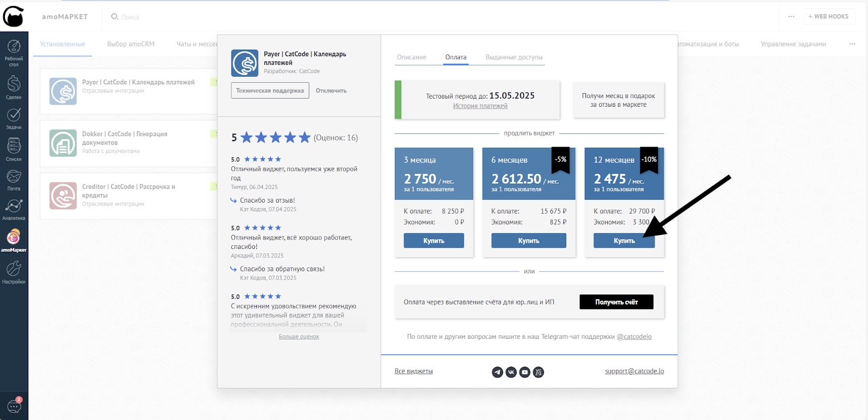Open the Описание tab in dialog
The width and height of the screenshot is (868, 420).
point(412,57)
